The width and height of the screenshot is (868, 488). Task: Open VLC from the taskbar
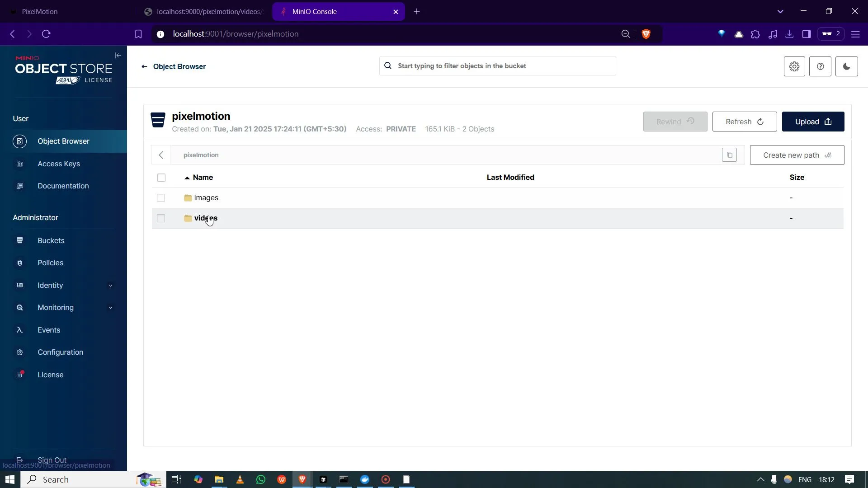240,479
